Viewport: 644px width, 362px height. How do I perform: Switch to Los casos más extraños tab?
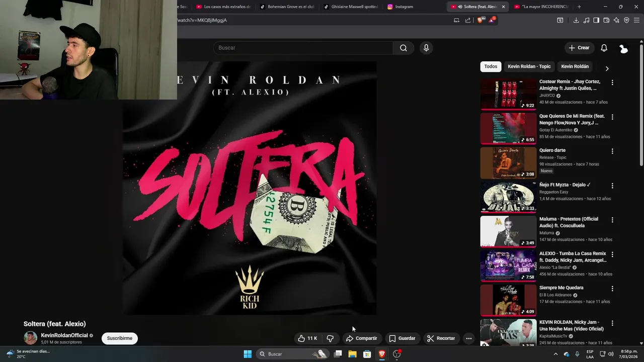coord(223,7)
